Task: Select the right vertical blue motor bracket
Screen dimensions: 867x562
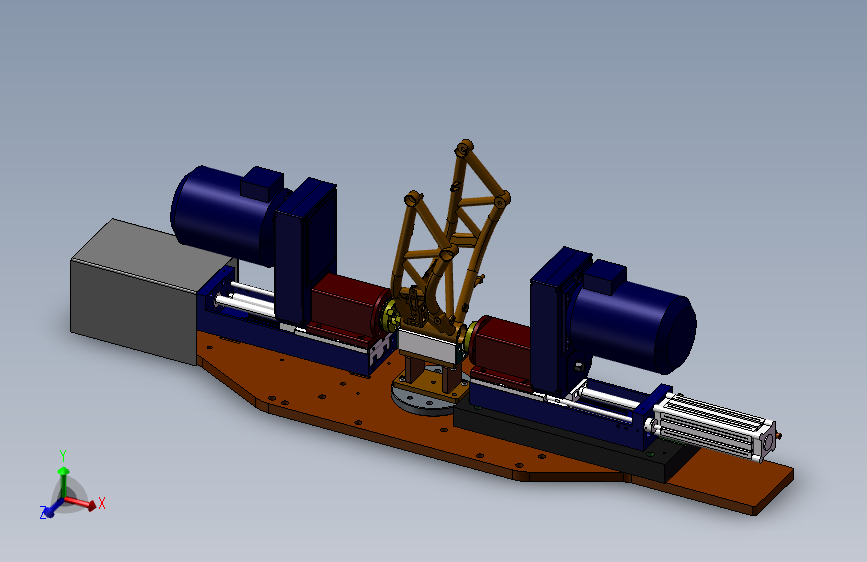Action: 556,321
